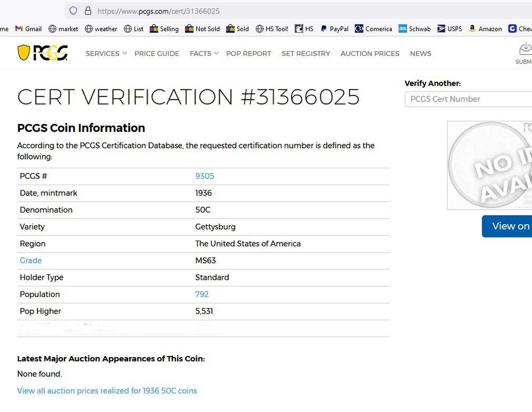532x412 pixels.
Task: Click the PCGS Cert Number input field
Action: click(x=468, y=99)
